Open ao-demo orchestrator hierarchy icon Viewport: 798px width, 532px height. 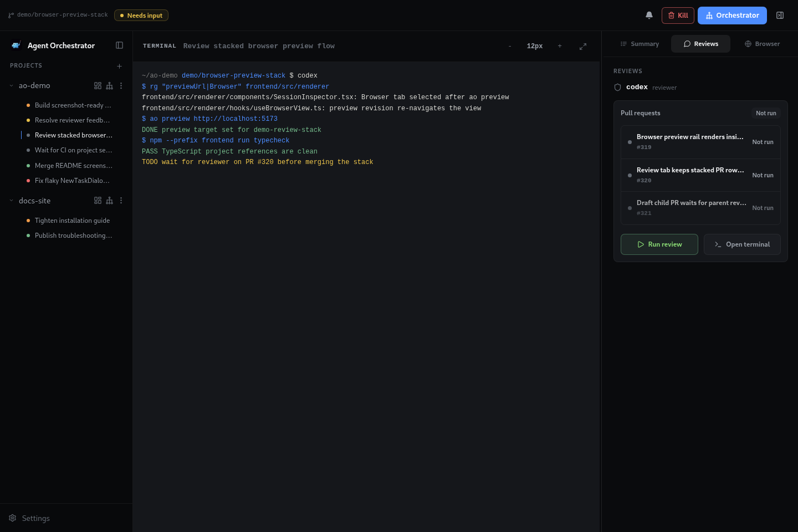[x=109, y=86]
